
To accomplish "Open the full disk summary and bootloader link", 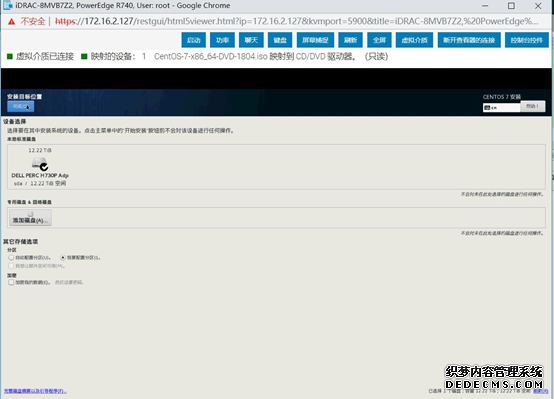I will [x=35, y=391].
